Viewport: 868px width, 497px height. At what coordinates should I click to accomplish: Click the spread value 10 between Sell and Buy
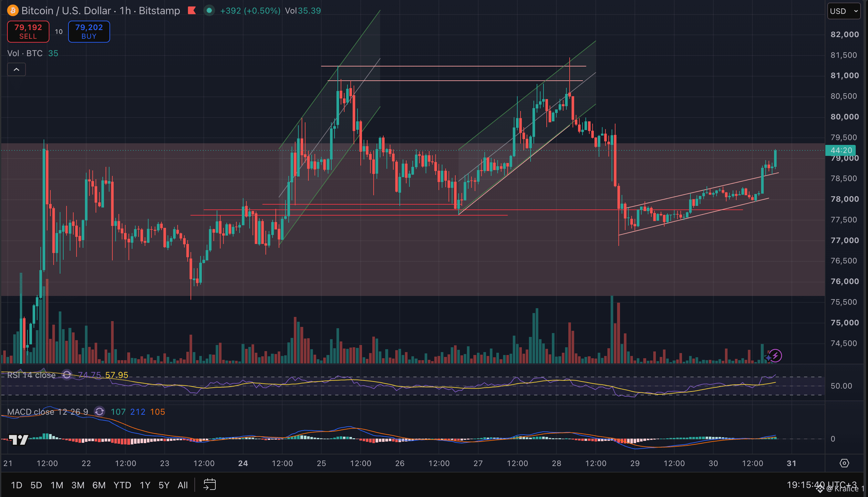[59, 32]
